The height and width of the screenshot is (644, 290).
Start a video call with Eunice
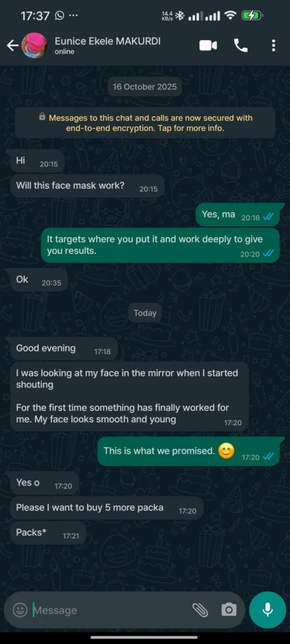coord(208,45)
